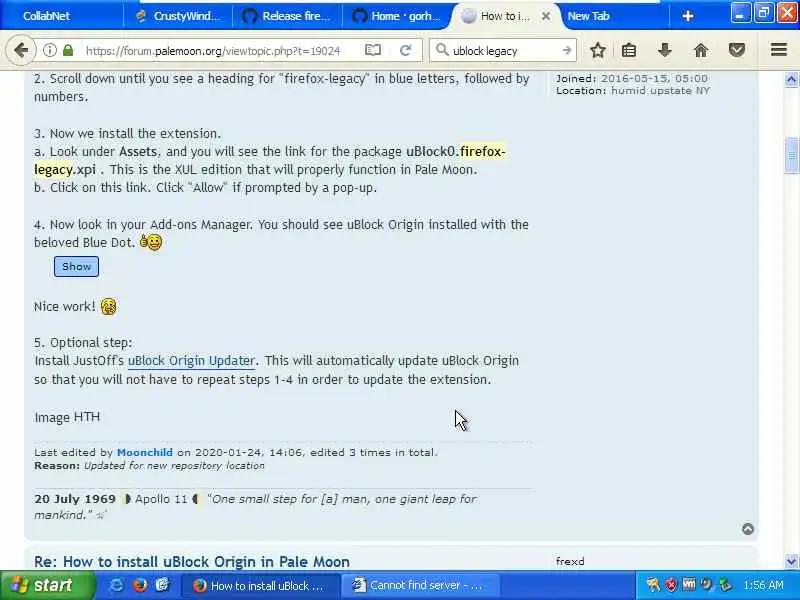Go to home page via house icon

click(701, 50)
